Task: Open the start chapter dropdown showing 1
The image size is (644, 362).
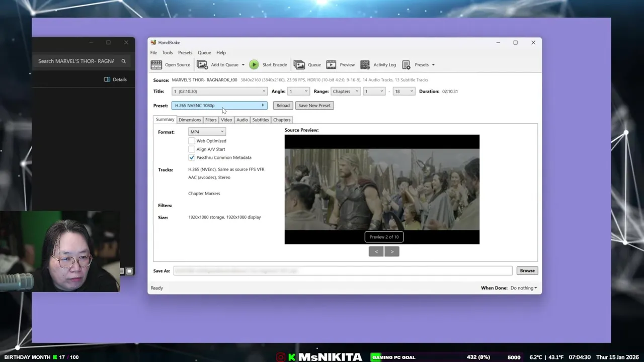Action: (374, 92)
